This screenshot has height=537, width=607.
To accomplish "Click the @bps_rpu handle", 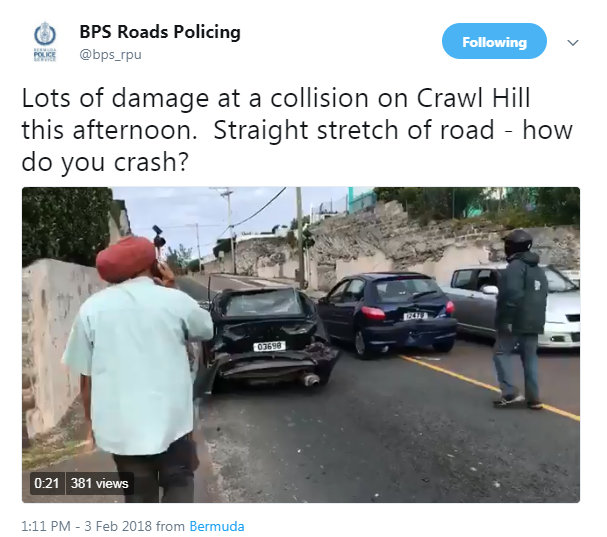I will click(x=110, y=55).
